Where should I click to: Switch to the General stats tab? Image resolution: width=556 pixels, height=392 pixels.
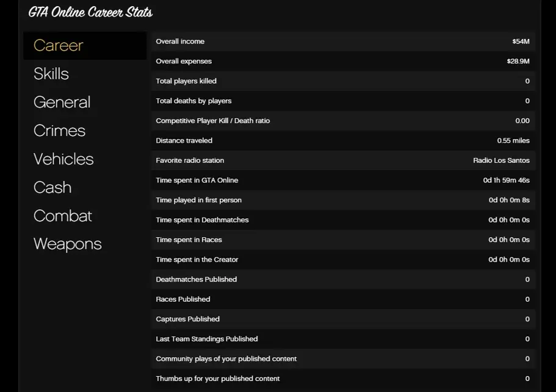click(62, 102)
